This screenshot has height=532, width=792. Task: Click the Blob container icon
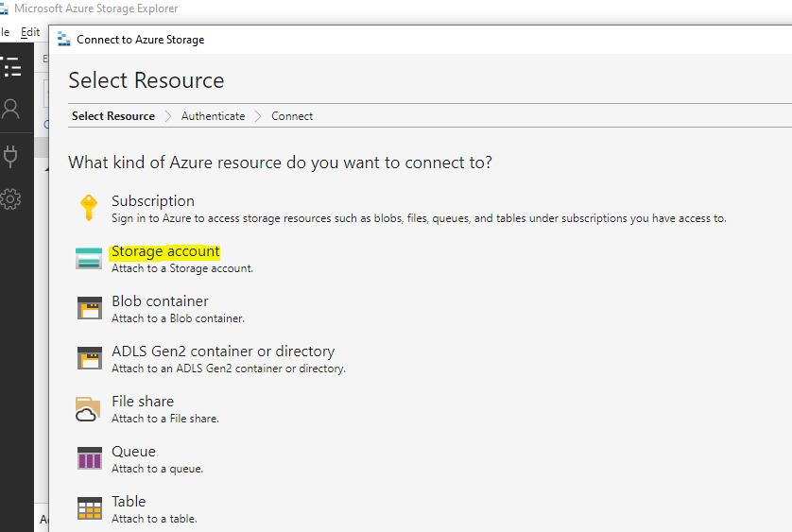click(89, 309)
